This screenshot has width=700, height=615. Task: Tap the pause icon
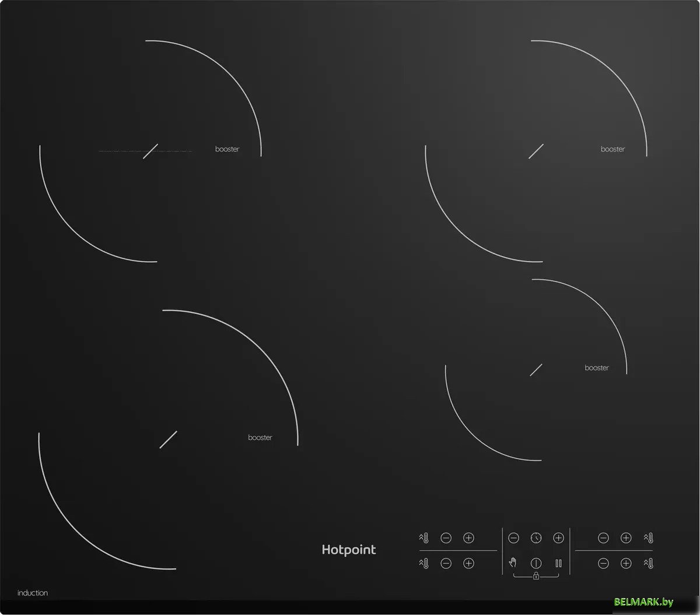(x=558, y=563)
